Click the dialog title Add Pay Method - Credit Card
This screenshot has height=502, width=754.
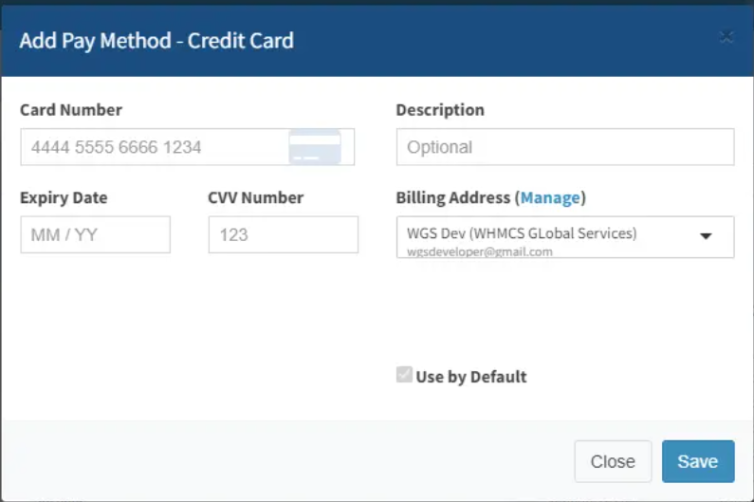click(x=156, y=41)
